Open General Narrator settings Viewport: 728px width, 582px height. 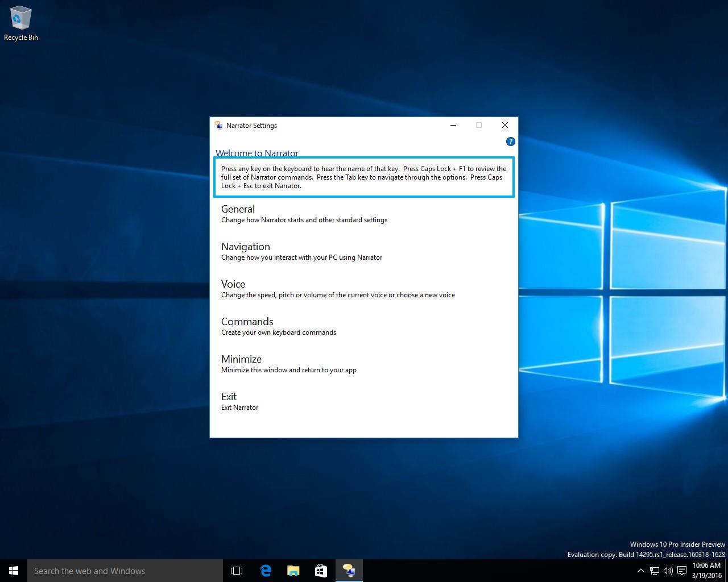pos(304,214)
